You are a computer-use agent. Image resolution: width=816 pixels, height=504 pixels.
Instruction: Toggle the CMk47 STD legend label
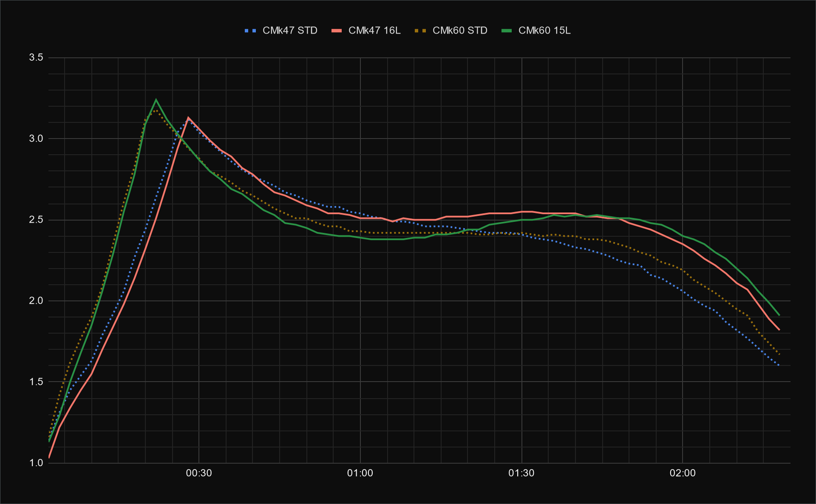[x=290, y=31]
